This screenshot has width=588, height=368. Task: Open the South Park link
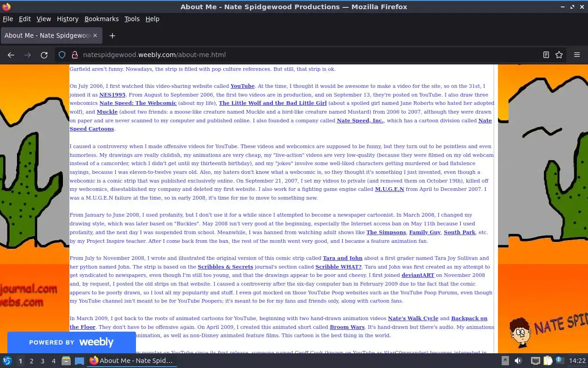pos(459,232)
